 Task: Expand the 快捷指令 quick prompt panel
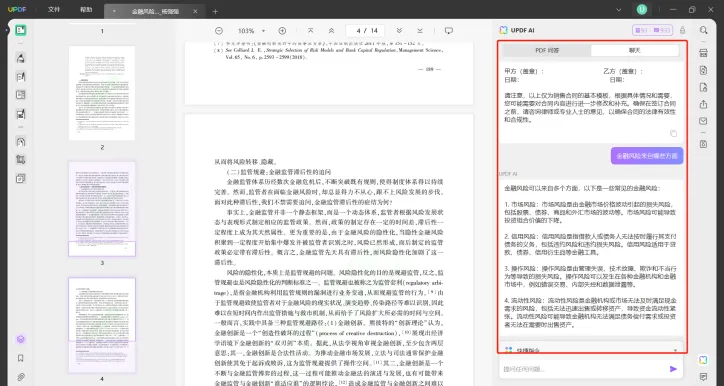click(590, 350)
